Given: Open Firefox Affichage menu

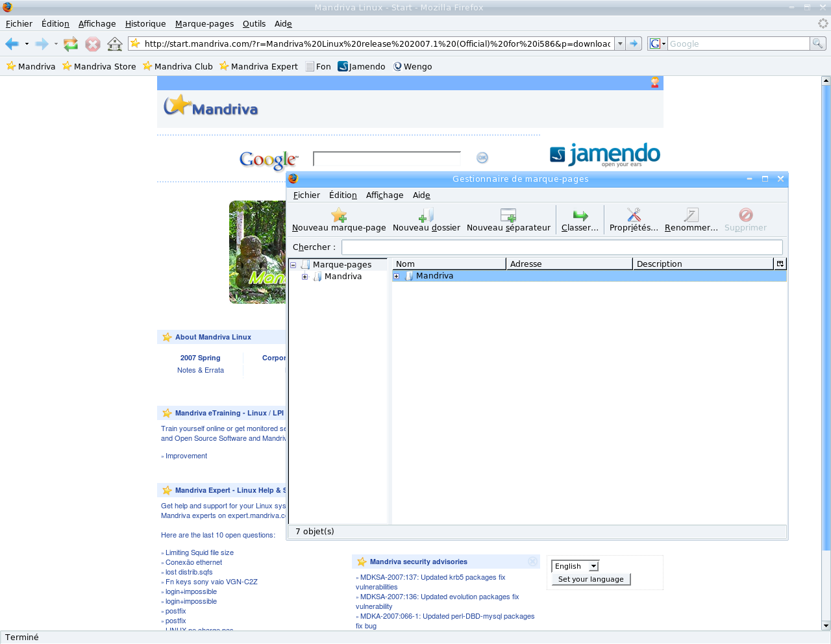Looking at the screenshot, I should click(x=97, y=24).
